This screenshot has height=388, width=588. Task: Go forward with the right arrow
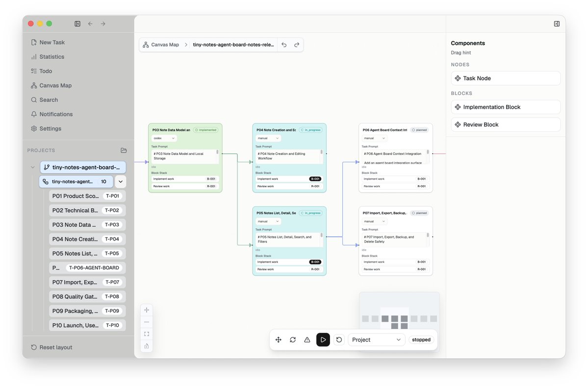(x=103, y=24)
